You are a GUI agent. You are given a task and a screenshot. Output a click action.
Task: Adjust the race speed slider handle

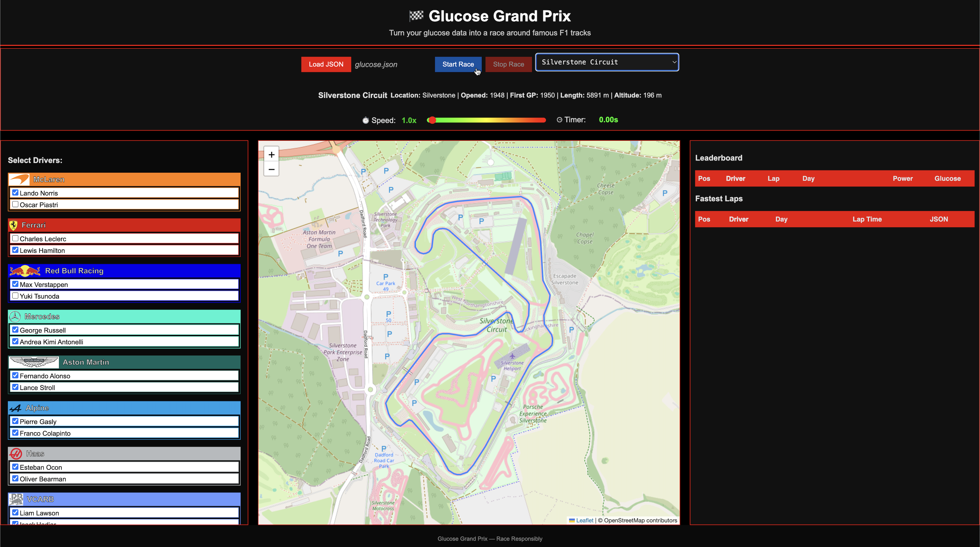[432, 120]
